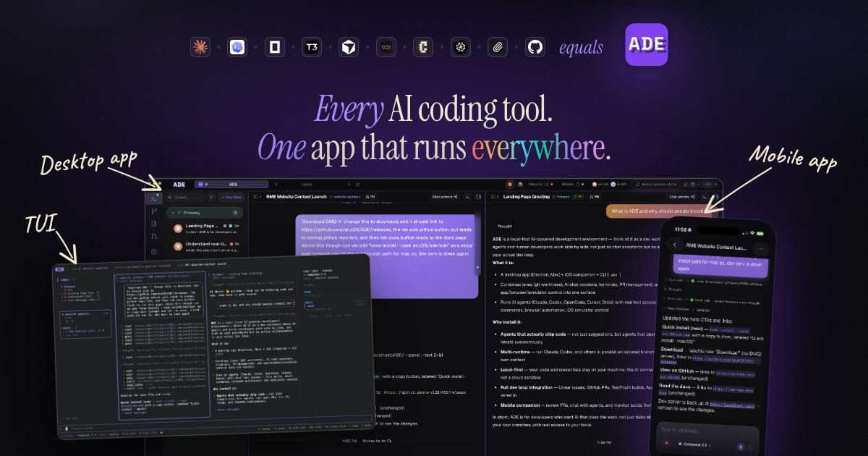Click the T3 logo icon
This screenshot has height=456, width=868.
click(312, 48)
